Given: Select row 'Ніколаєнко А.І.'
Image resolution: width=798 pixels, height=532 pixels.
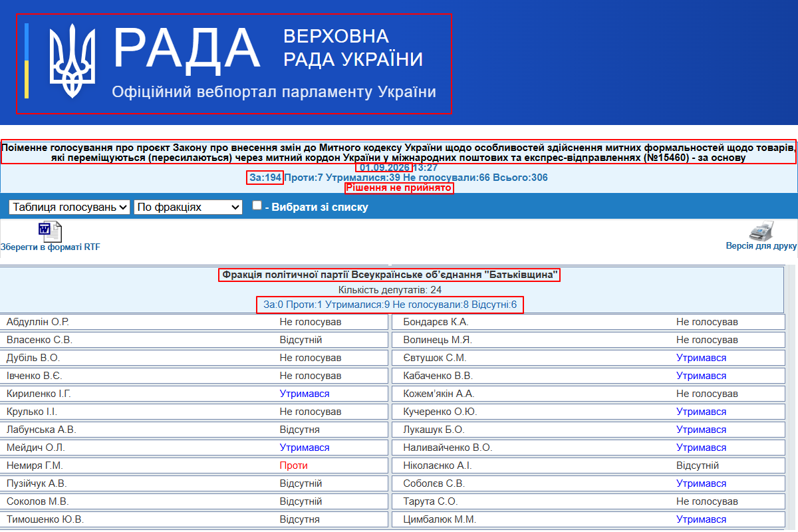Looking at the screenshot, I should click(x=588, y=465).
